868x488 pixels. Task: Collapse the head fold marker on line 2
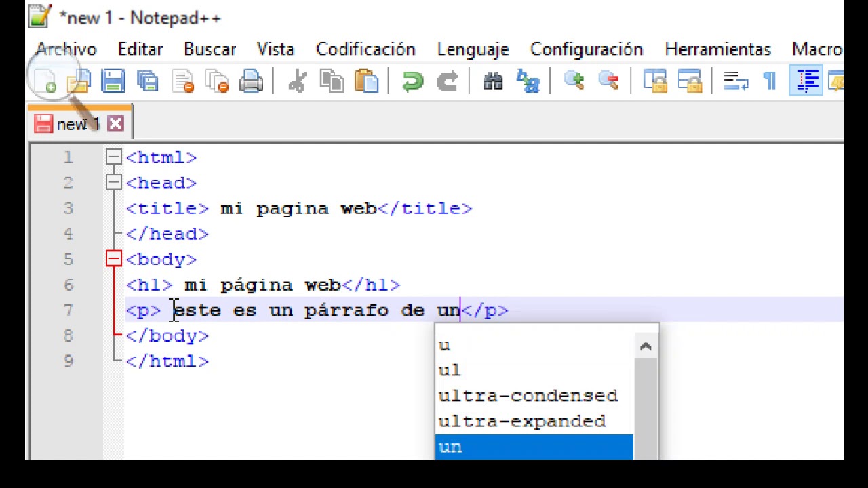click(113, 182)
